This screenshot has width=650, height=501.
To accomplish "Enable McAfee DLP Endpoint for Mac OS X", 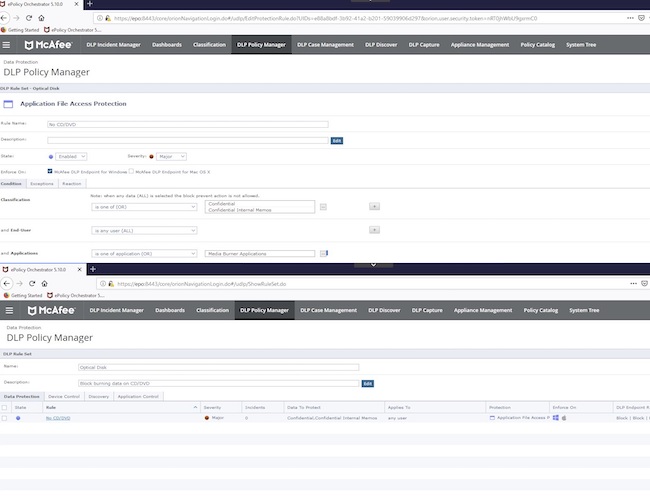I will (131, 171).
